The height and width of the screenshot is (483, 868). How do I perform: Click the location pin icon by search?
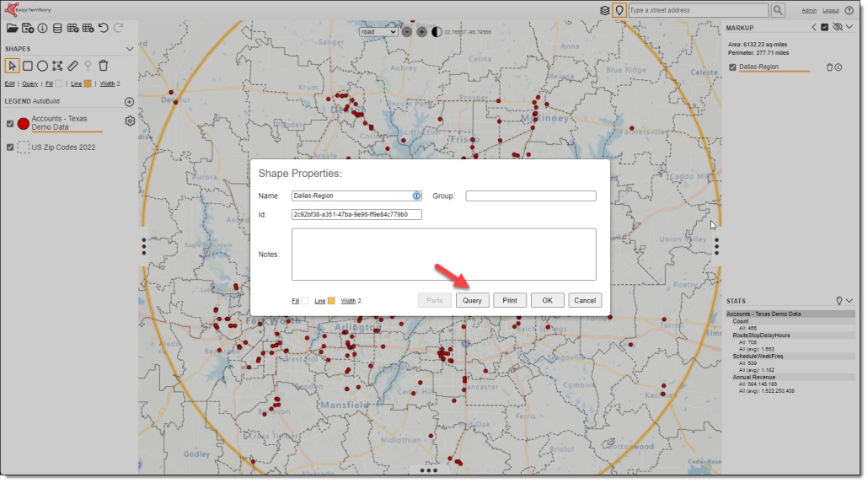pyautogui.click(x=619, y=10)
